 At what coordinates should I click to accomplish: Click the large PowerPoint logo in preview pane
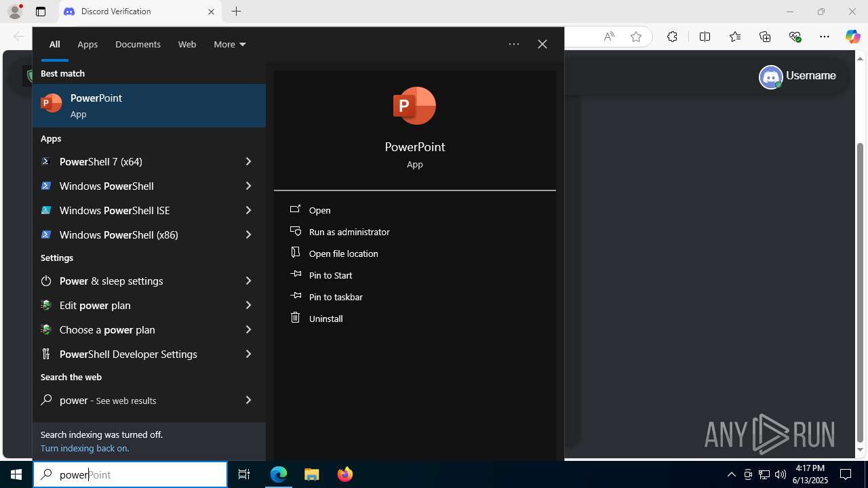414,106
